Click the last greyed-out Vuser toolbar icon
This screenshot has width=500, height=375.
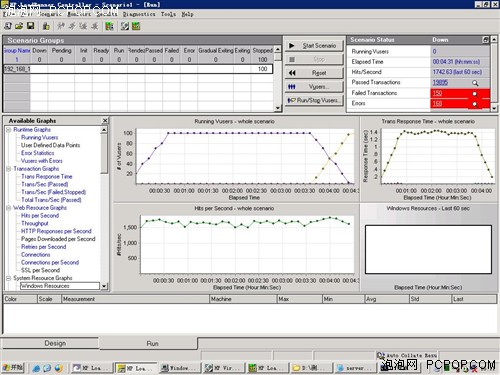tap(95, 26)
